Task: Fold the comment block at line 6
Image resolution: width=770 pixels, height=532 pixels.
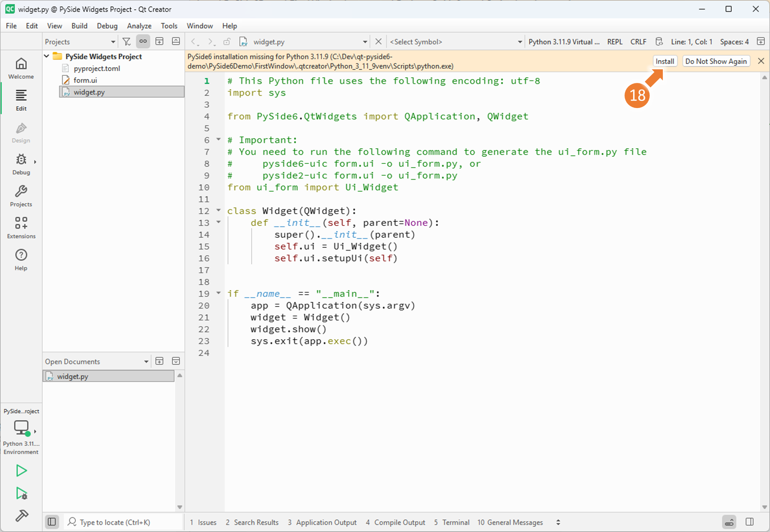Action: tap(218, 139)
